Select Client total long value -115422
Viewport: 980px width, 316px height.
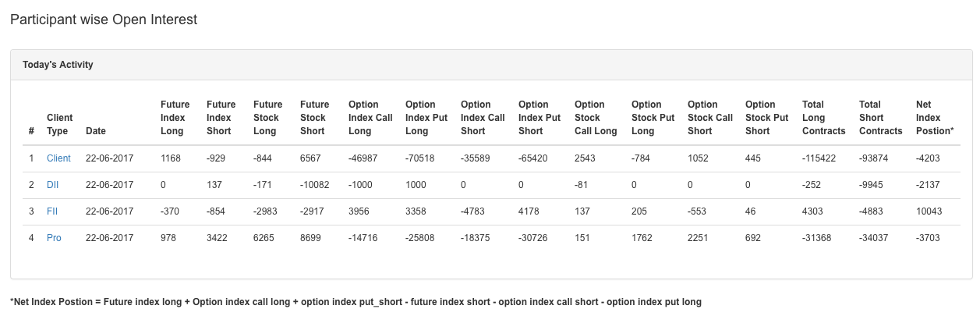819,158
